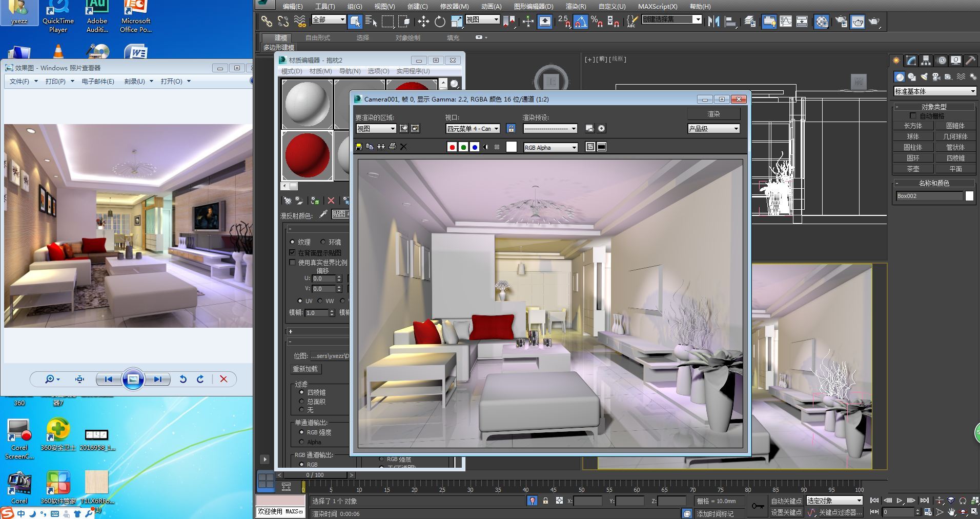
Task: Open Rendered Frame Window teapot icon
Action: tap(857, 21)
